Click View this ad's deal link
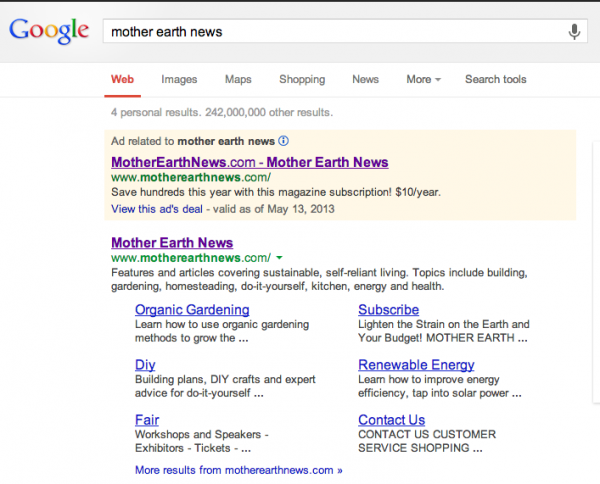The width and height of the screenshot is (600, 484). click(x=157, y=209)
